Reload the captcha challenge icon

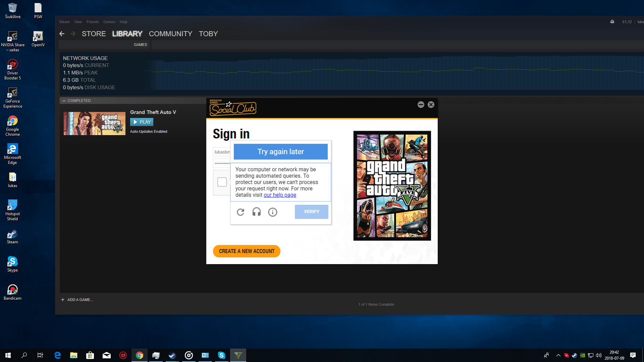pyautogui.click(x=240, y=212)
